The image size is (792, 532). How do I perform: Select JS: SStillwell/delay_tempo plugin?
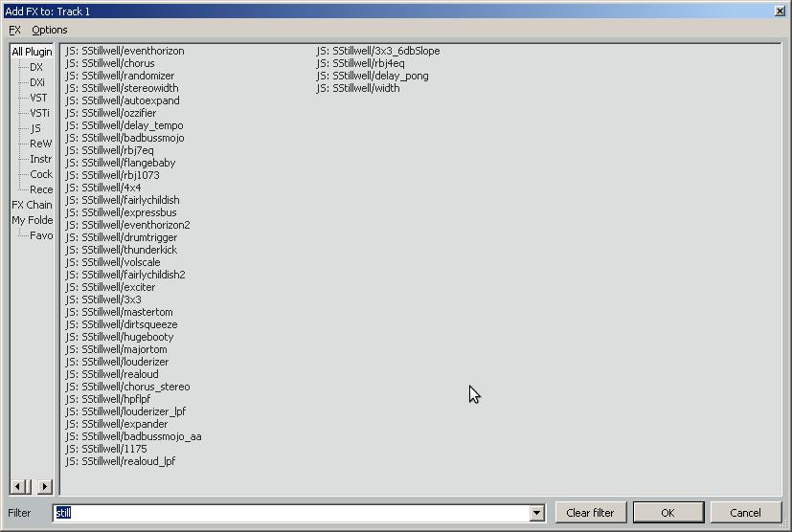click(124, 125)
